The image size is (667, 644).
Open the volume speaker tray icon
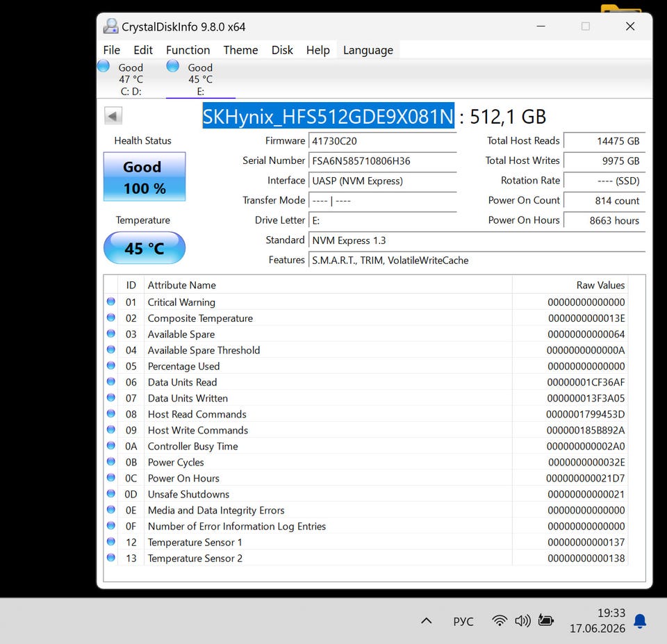point(522,621)
